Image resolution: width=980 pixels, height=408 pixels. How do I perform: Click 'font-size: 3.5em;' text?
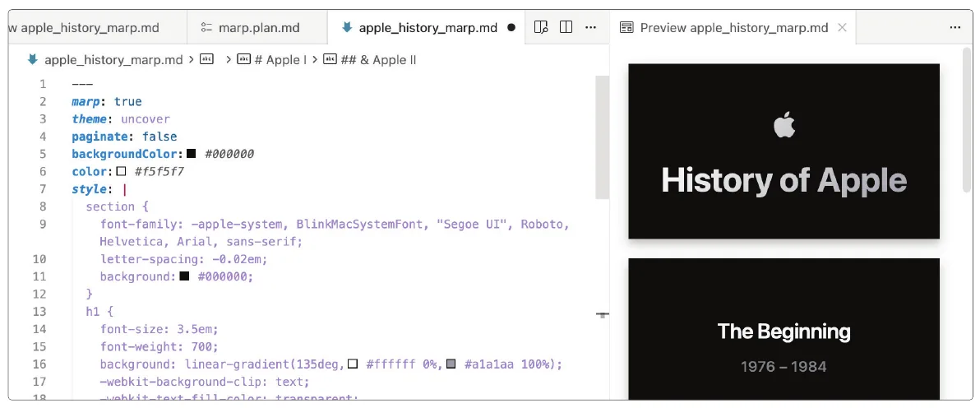159,329
